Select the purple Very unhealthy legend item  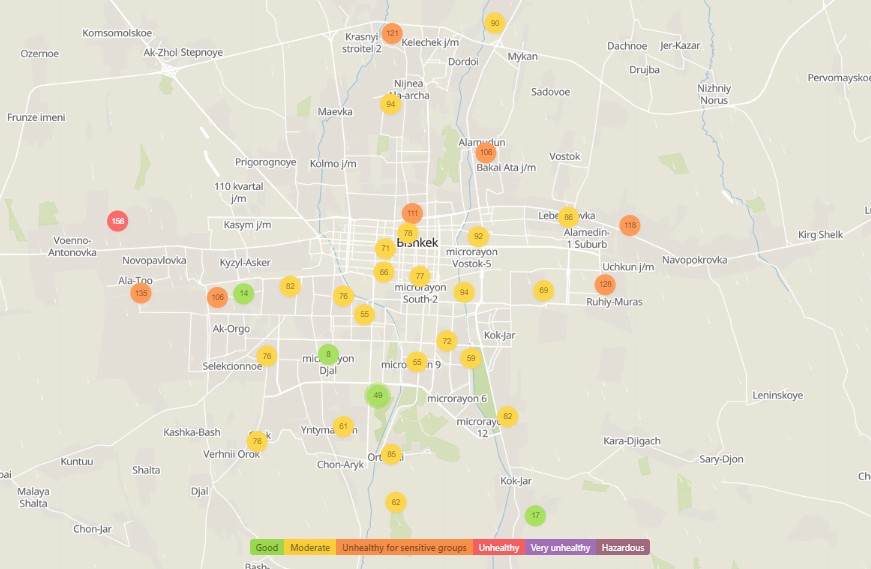coord(560,548)
